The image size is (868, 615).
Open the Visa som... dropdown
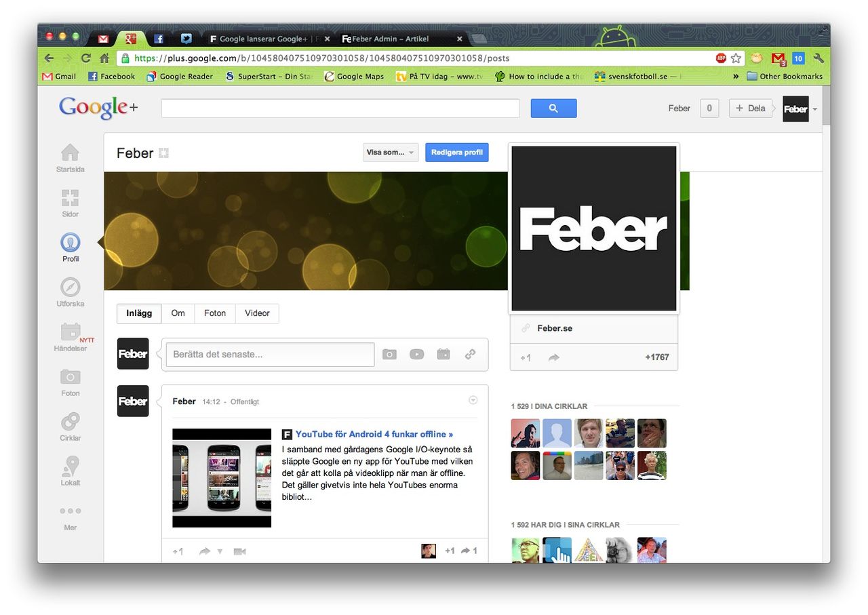coord(391,153)
